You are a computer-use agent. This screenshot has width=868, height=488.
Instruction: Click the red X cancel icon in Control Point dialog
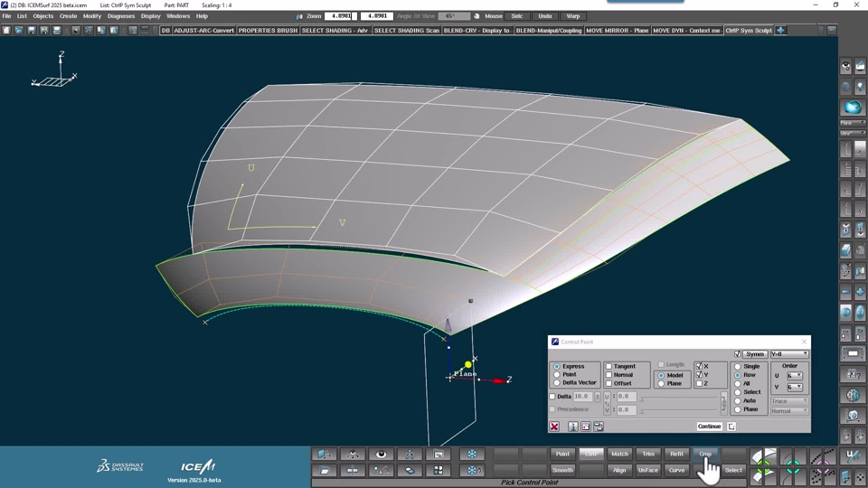tap(554, 427)
